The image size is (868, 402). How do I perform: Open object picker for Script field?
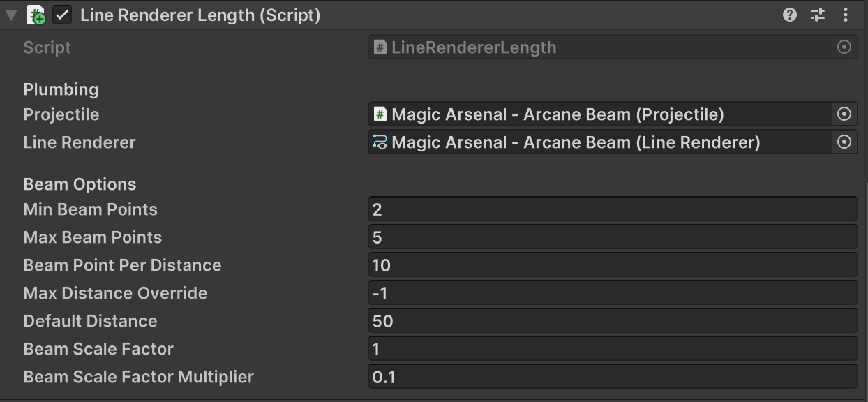[x=844, y=47]
